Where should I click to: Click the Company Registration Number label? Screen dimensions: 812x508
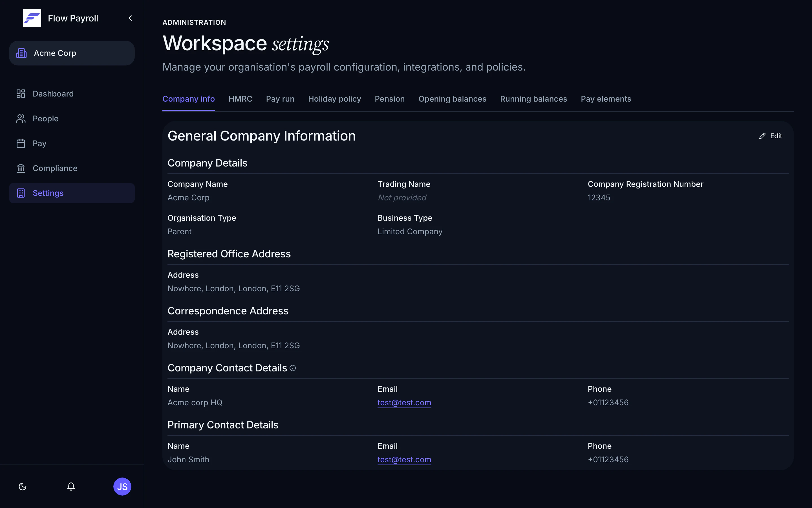click(645, 184)
